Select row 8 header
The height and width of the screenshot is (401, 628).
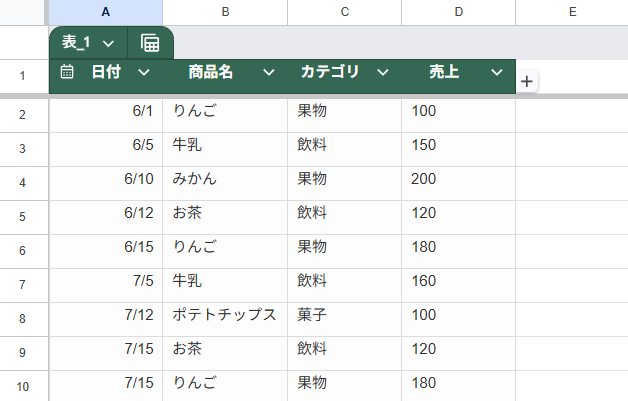point(22,319)
